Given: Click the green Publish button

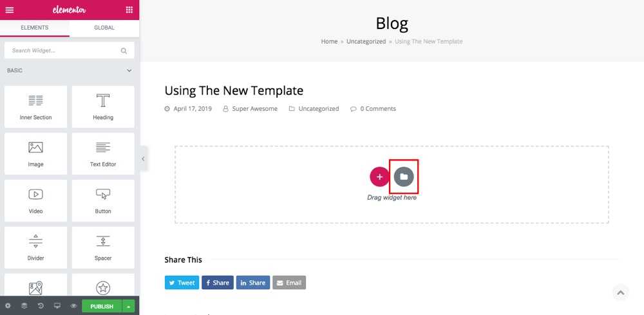Looking at the screenshot, I should [102, 306].
